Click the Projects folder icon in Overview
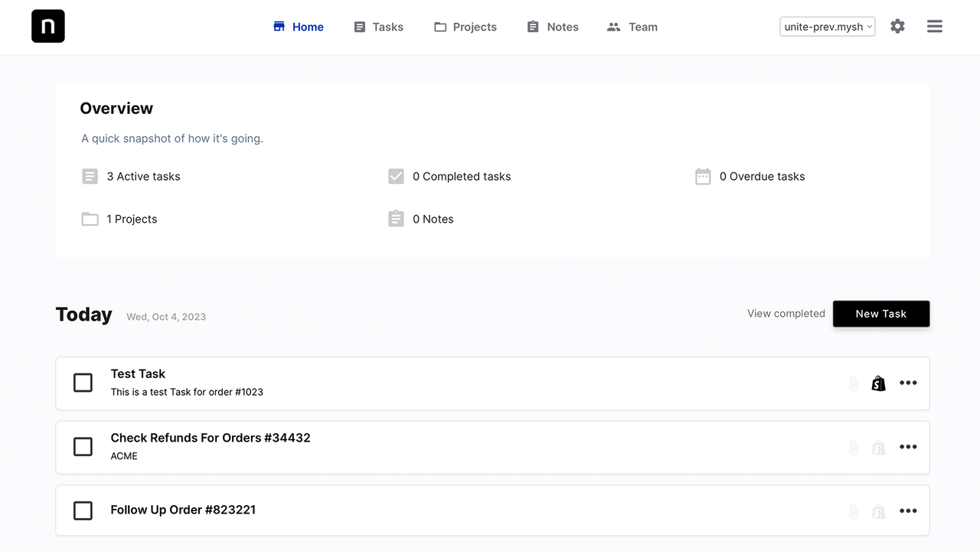Screen dimensions: 980x551 tap(90, 220)
